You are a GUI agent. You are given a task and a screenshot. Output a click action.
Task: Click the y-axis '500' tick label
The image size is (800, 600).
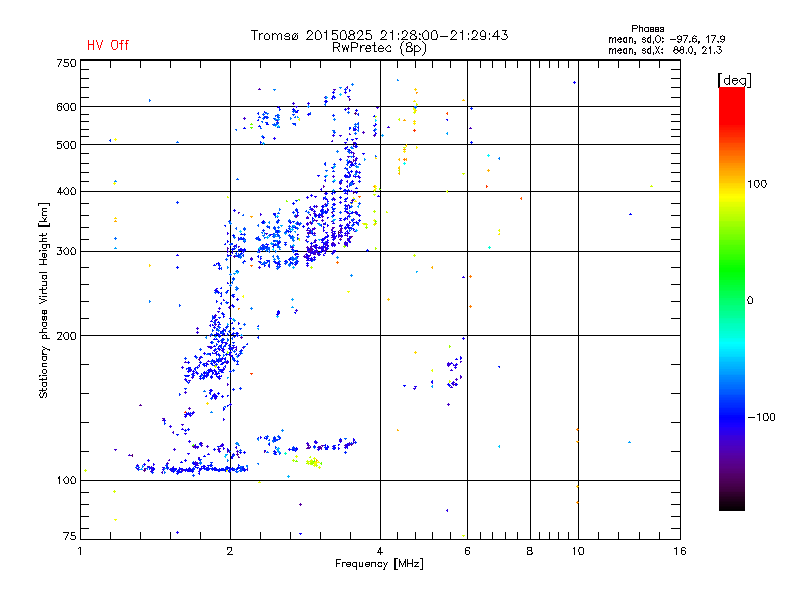(66, 145)
